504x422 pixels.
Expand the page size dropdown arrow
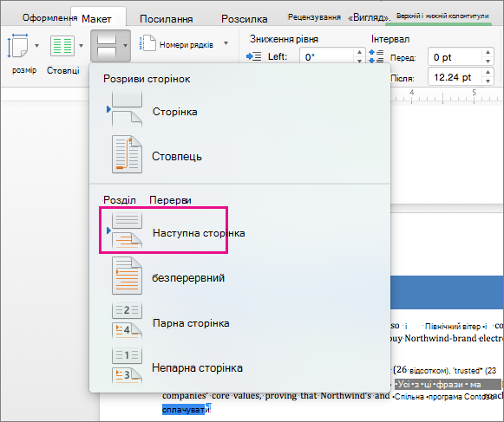[x=37, y=46]
